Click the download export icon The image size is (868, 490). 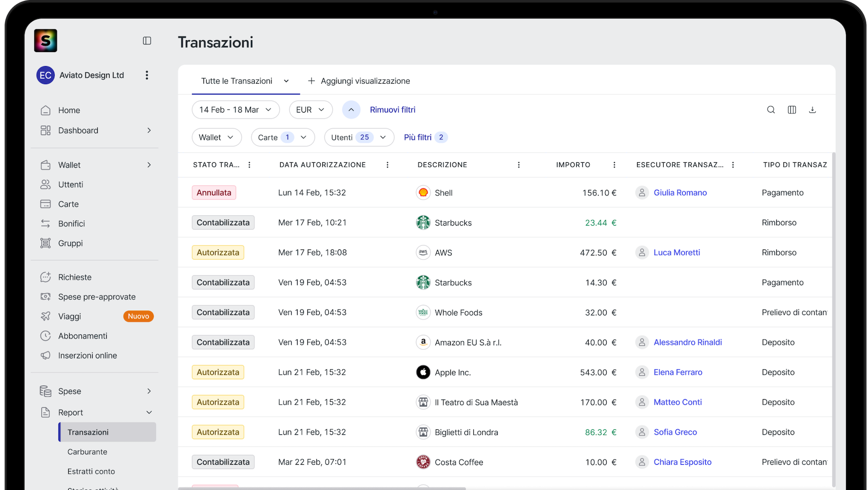[812, 110]
